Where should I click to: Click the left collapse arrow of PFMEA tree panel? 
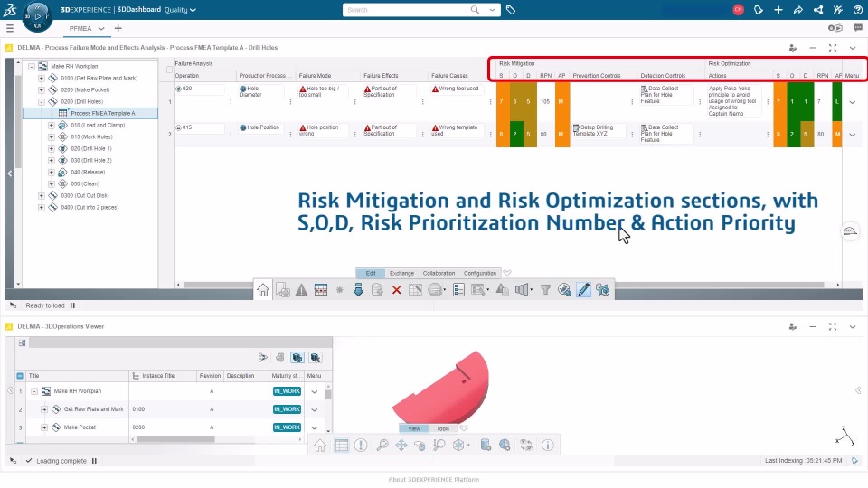click(9, 174)
